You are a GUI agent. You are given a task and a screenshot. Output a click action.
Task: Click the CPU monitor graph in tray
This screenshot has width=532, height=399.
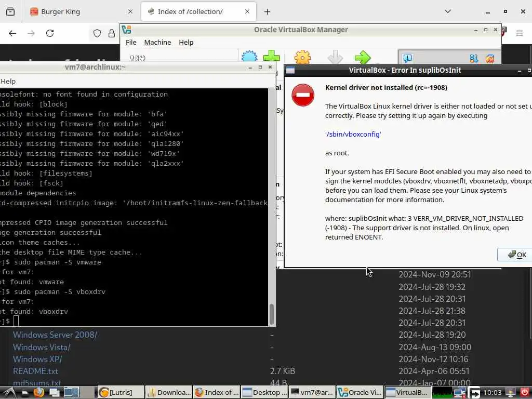pyautogui.click(x=443, y=393)
